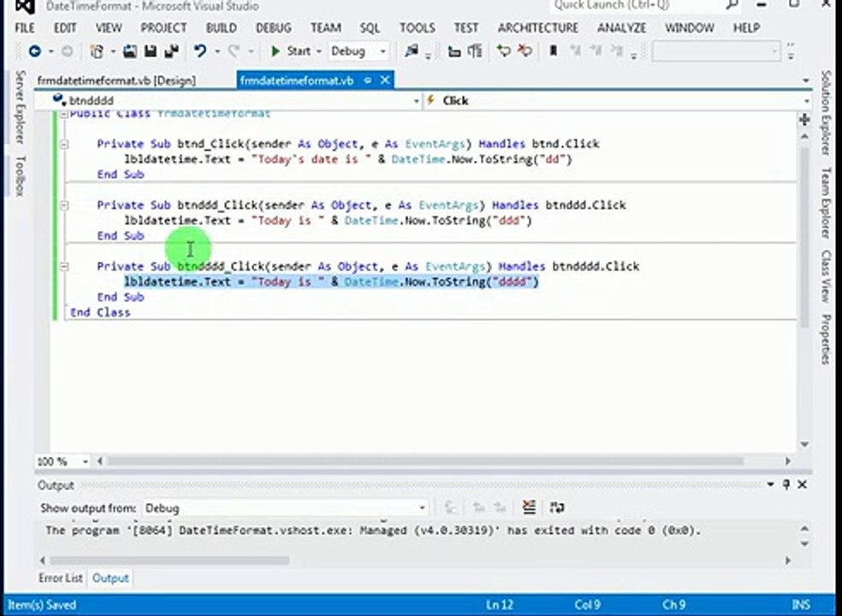Open the ANALYZE menu
The width and height of the screenshot is (842, 616).
click(622, 27)
